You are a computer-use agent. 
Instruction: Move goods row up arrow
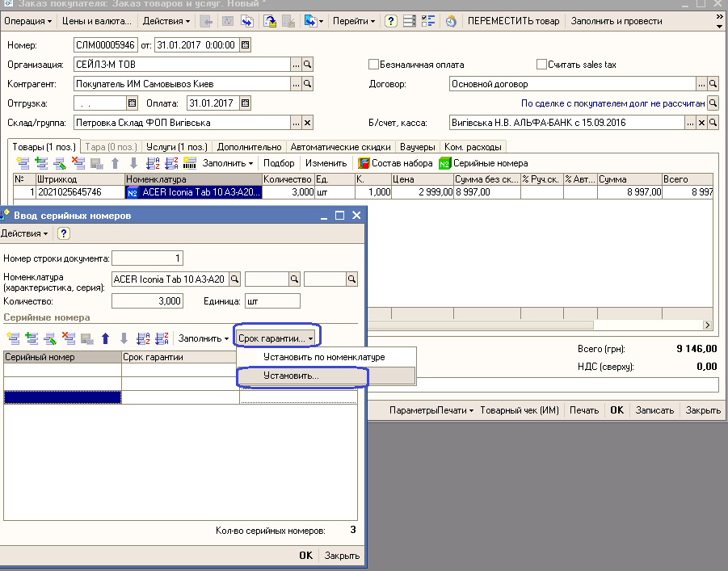click(116, 163)
